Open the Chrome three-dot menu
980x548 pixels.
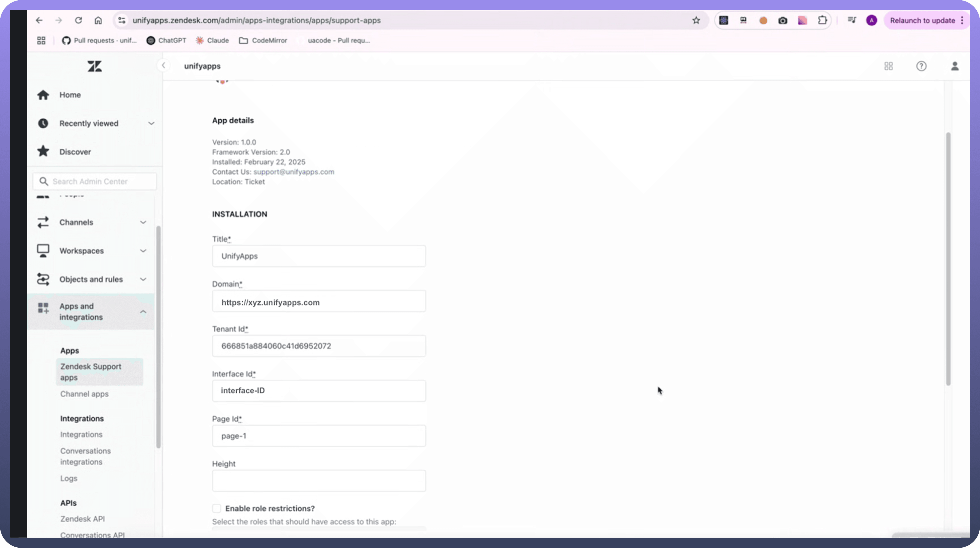pyautogui.click(x=962, y=20)
